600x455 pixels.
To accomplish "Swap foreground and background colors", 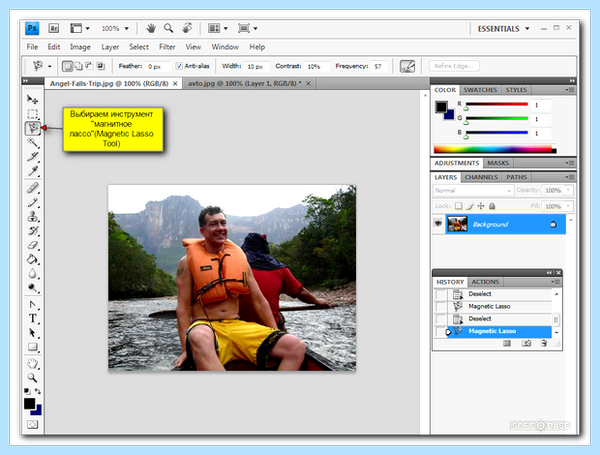I will click(x=38, y=391).
